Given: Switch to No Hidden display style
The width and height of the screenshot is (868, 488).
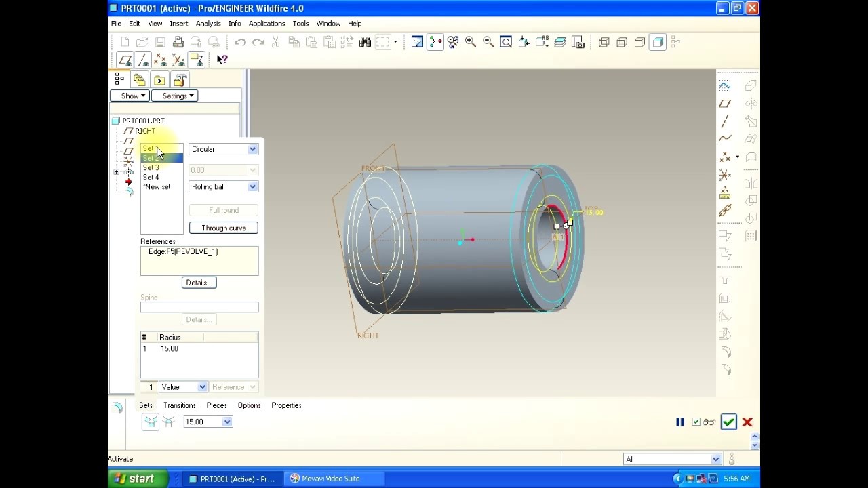Looking at the screenshot, I should tap(639, 42).
